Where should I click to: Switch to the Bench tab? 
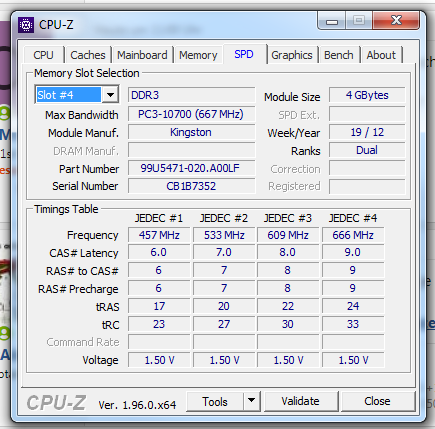(339, 55)
